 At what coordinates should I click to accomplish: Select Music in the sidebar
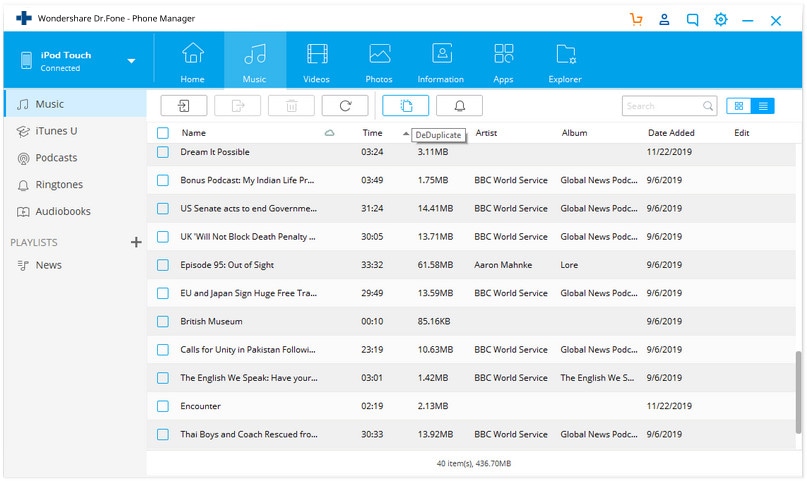[75, 104]
